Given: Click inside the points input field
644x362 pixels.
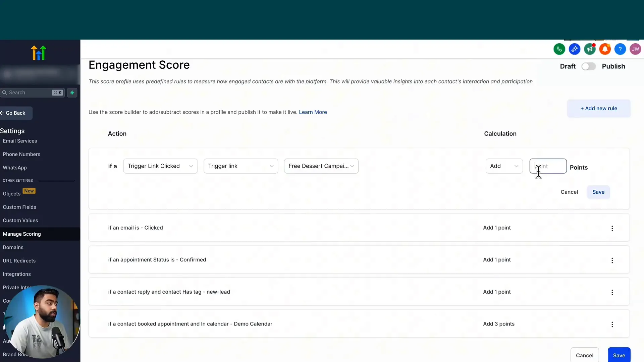Looking at the screenshot, I should pos(548,166).
